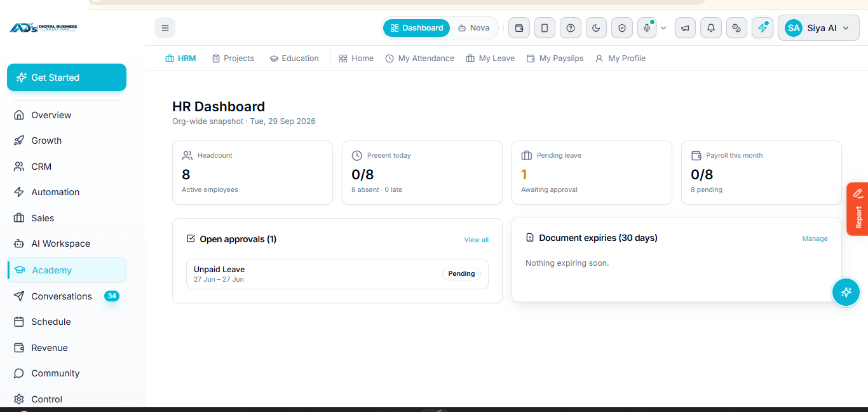The height and width of the screenshot is (412, 868).
Task: Switch to Nova view
Action: click(x=473, y=28)
